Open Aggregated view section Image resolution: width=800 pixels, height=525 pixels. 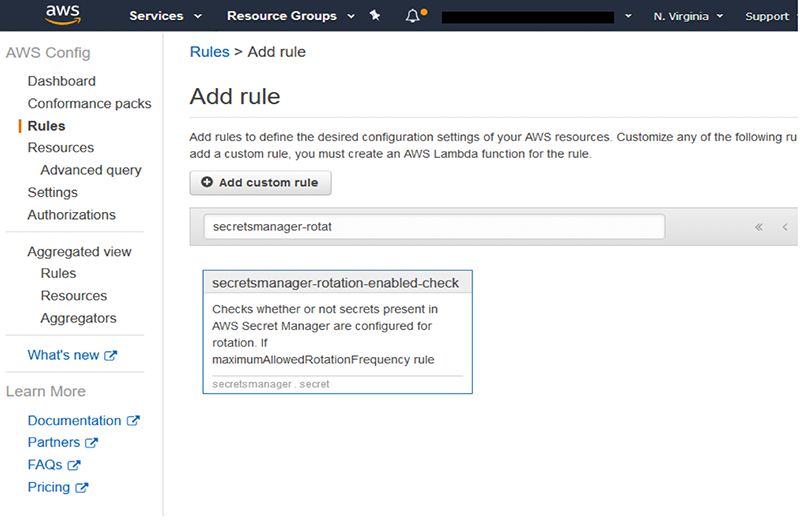coord(79,252)
